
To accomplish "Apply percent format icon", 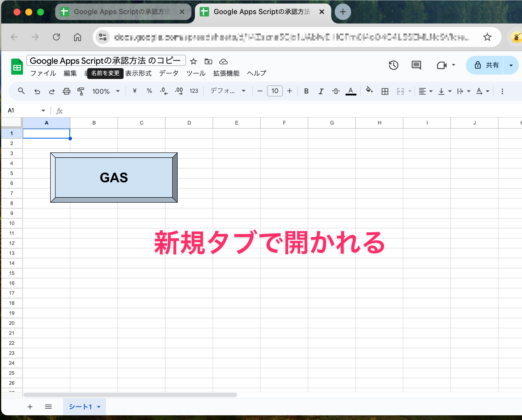I will [149, 91].
